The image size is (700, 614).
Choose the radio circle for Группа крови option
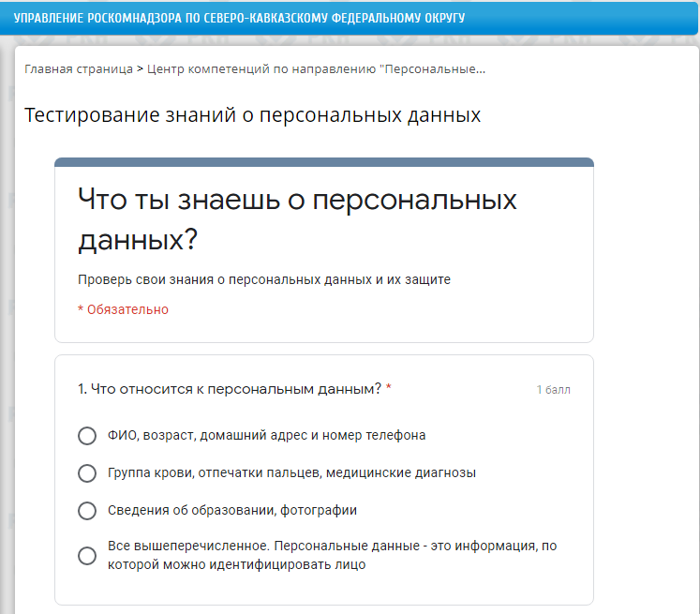87,473
